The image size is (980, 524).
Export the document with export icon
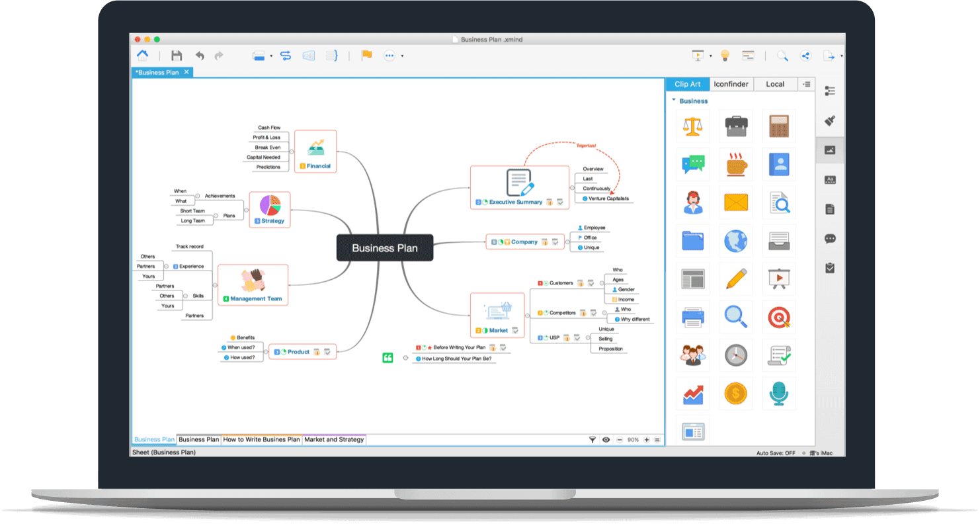pos(830,56)
